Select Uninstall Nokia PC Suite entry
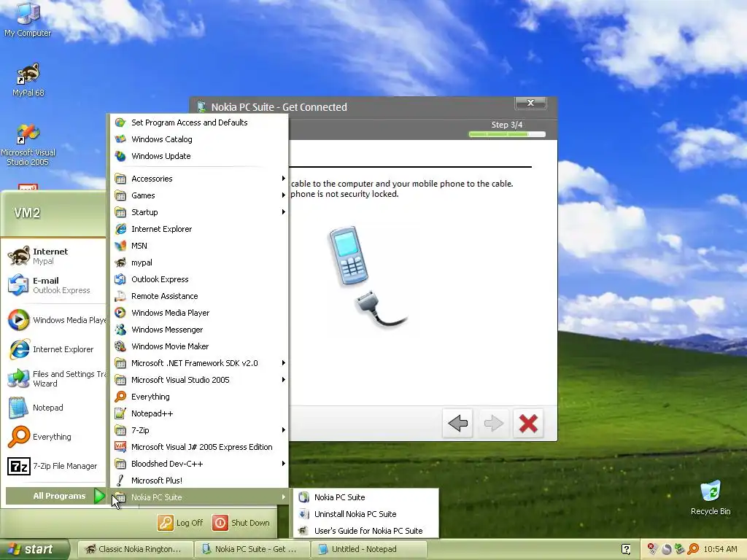Viewport: 747px width, 560px height. (x=365, y=514)
